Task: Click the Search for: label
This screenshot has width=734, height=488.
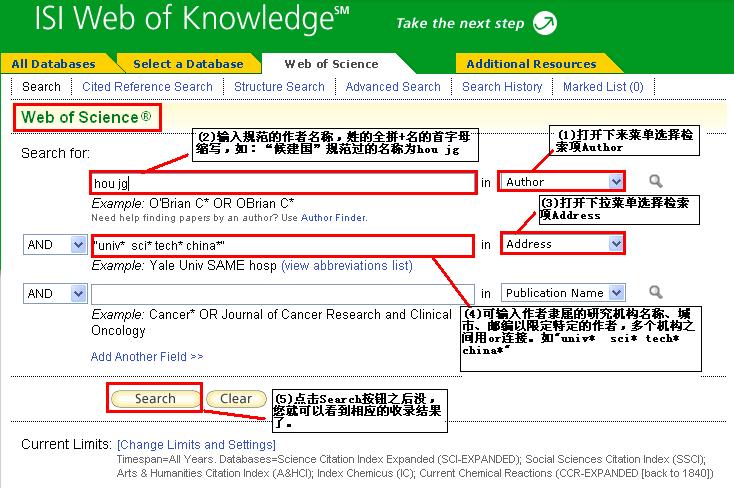Action: coord(56,153)
